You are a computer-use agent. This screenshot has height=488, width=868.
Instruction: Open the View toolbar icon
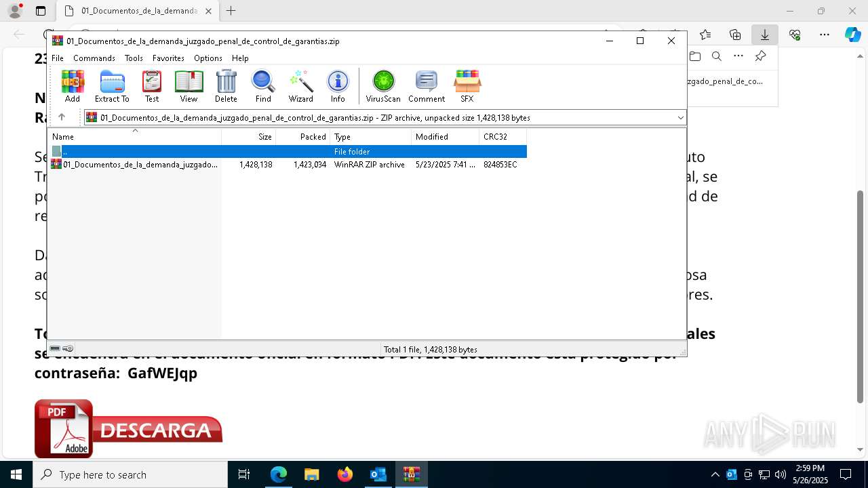(x=189, y=86)
